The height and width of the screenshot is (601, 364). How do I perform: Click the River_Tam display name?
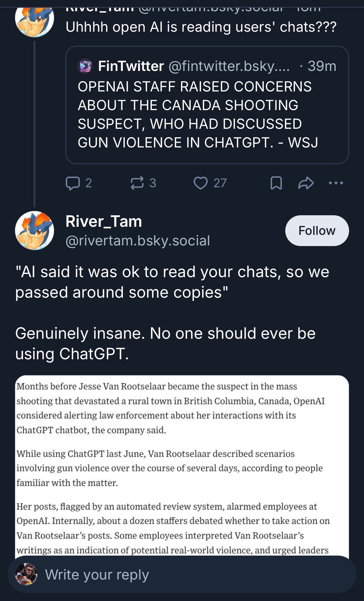104,221
